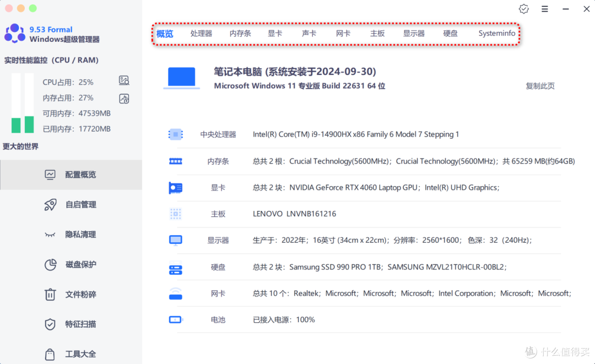Click the CPU usage detail icon
Screen dimensions: 595x364
click(x=124, y=80)
